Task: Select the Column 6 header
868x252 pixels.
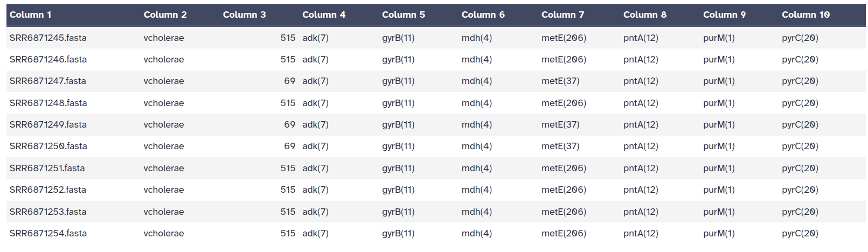Action: pos(483,15)
